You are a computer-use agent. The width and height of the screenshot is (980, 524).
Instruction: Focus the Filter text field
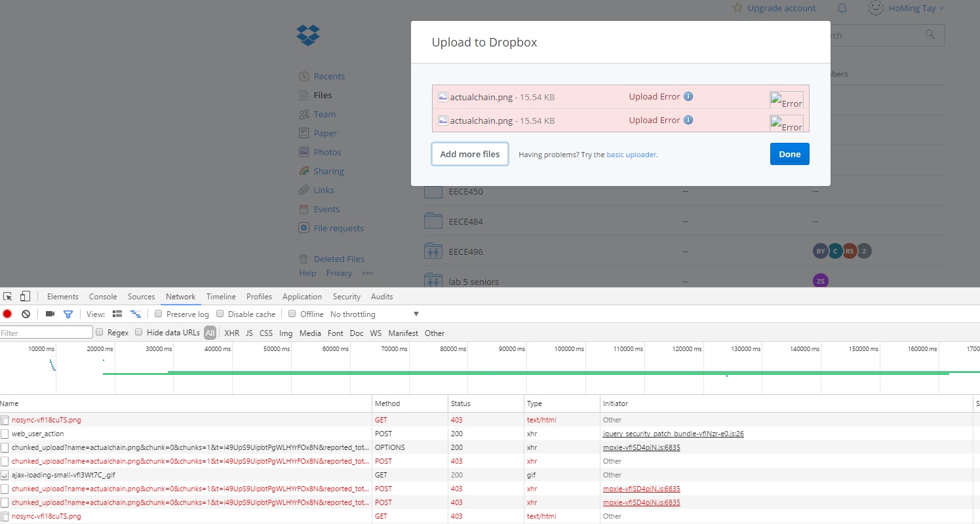click(x=47, y=333)
